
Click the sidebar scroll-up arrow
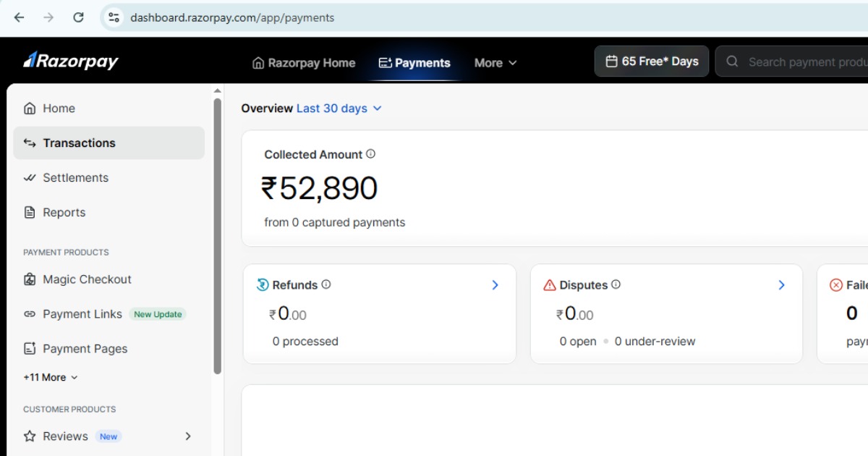pyautogui.click(x=218, y=91)
